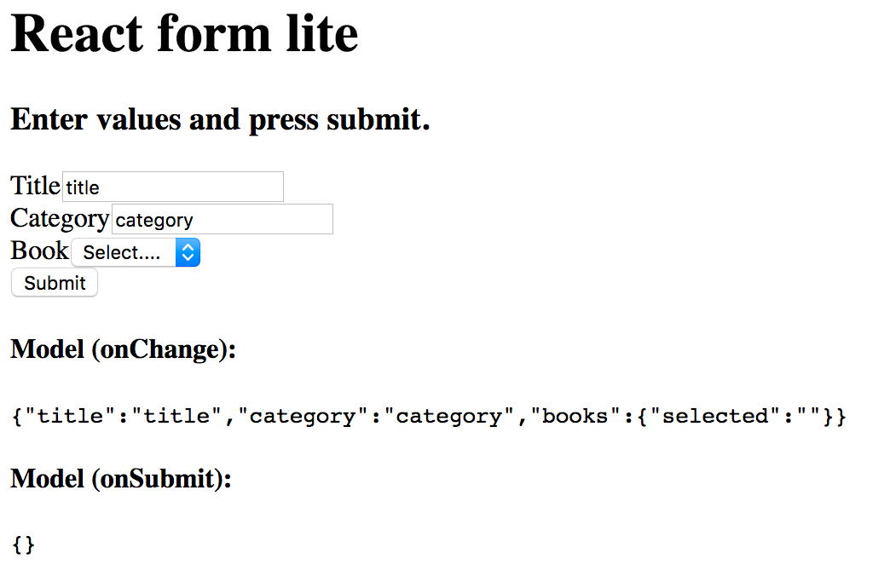The image size is (890, 588).
Task: Click the category input containing 'category' text
Action: [222, 219]
